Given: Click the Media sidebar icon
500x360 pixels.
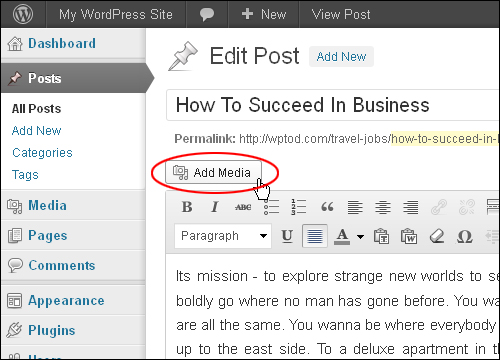Looking at the screenshot, I should (x=15, y=206).
